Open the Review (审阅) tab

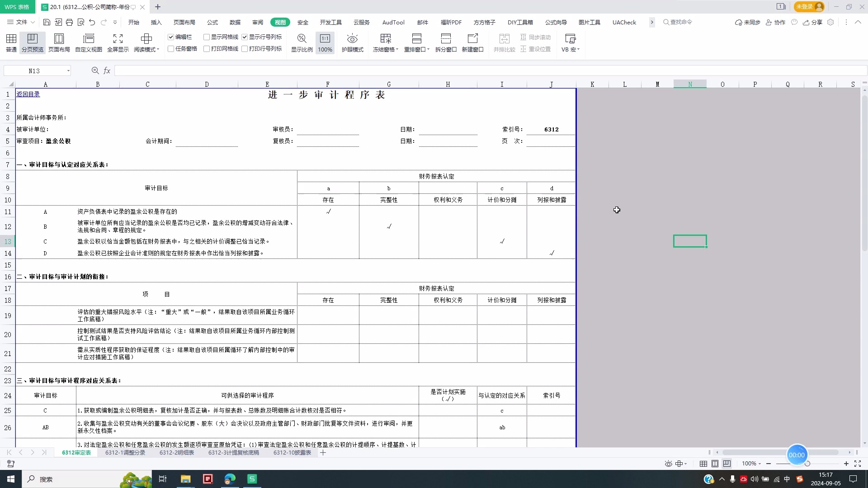point(258,22)
